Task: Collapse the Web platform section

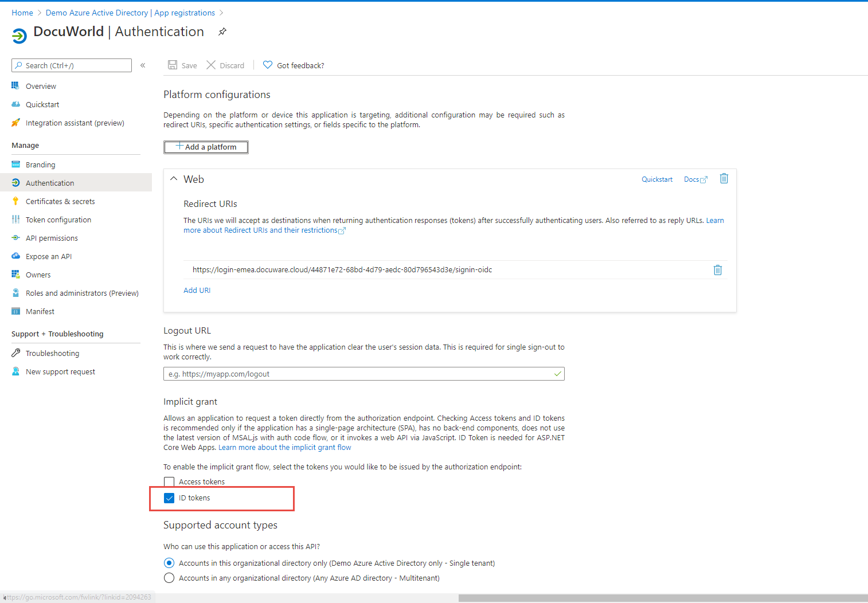Action: (x=174, y=178)
